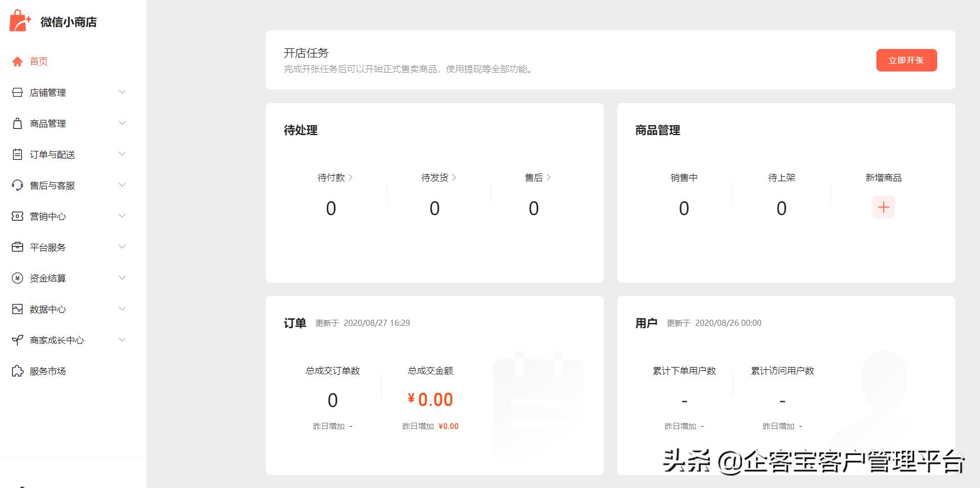Image resolution: width=980 pixels, height=488 pixels.
Task: Click the 昨日增加 ¥0.00 text
Action: click(x=430, y=426)
